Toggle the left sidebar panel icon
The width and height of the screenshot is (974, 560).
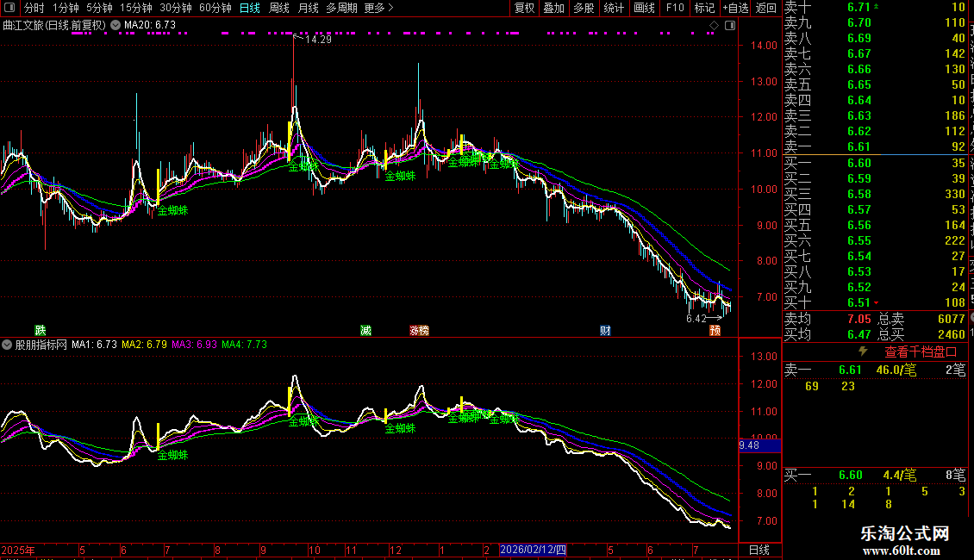click(9, 8)
